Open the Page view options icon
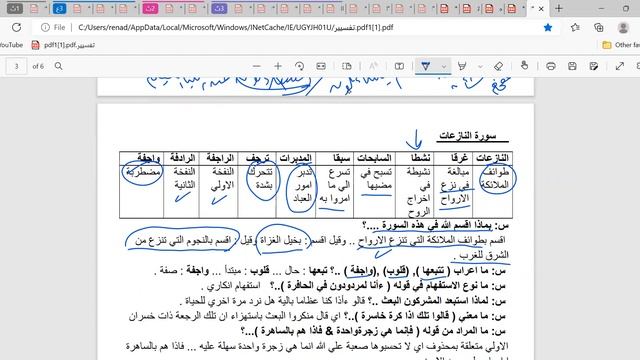The image size is (640, 360). click(x=347, y=66)
